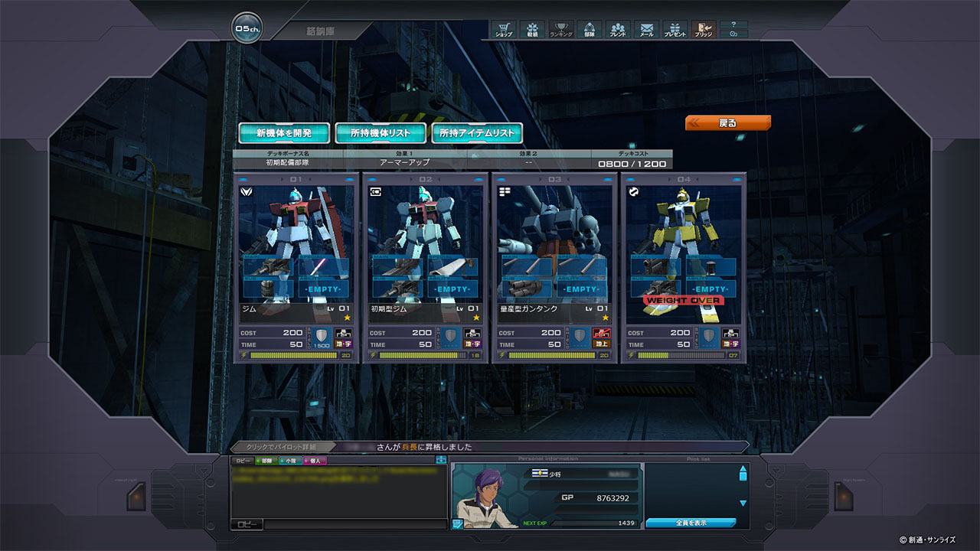
Task: Open the 戦績 battle record icon
Action: [x=532, y=30]
